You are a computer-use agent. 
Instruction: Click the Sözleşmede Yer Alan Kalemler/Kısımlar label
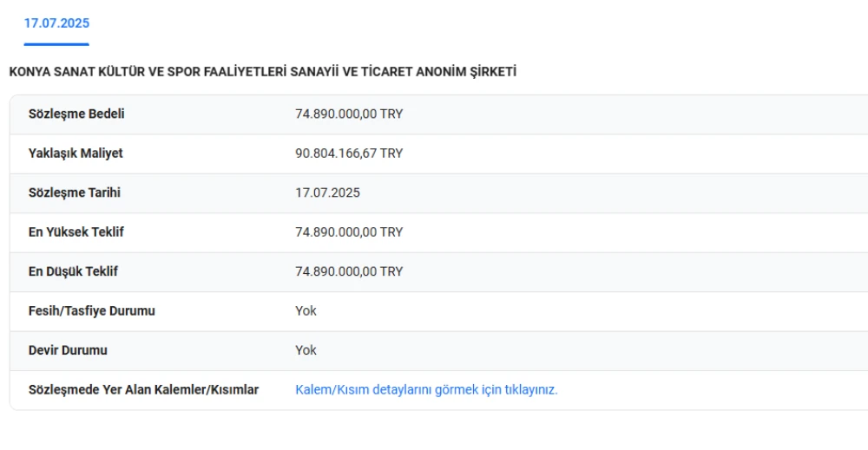143,390
